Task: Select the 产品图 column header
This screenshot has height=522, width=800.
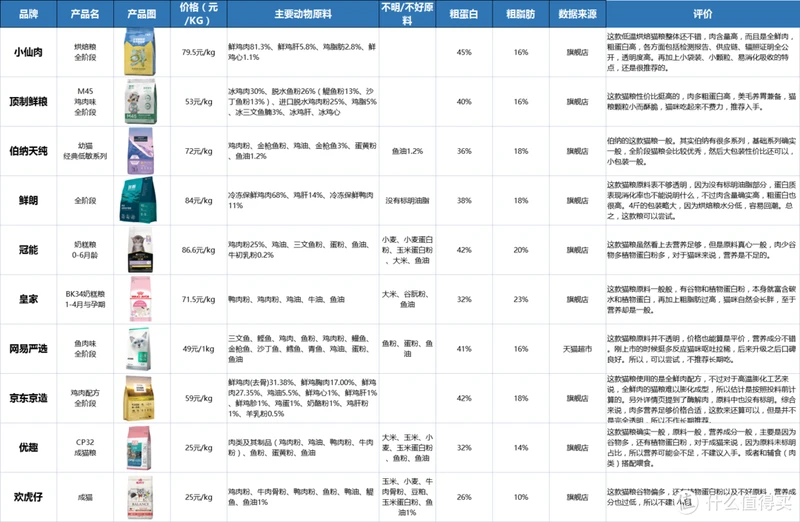Action: [x=142, y=14]
